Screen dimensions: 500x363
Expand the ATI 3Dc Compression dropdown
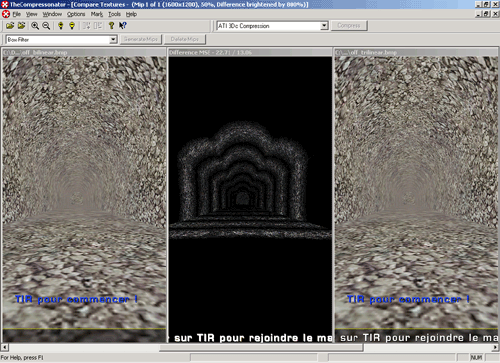324,26
